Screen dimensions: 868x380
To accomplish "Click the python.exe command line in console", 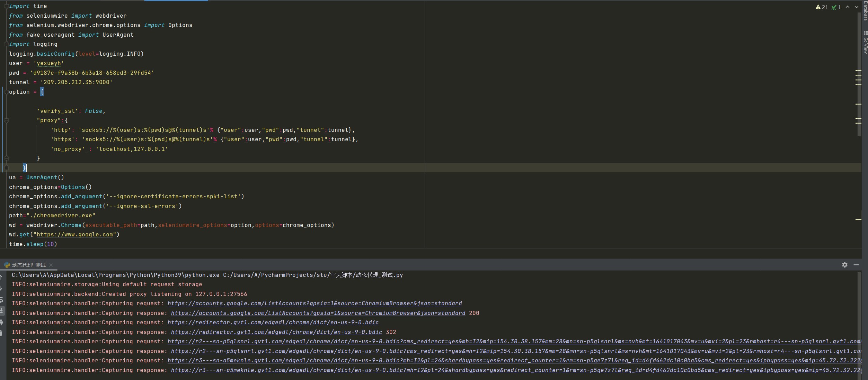I will [207, 275].
